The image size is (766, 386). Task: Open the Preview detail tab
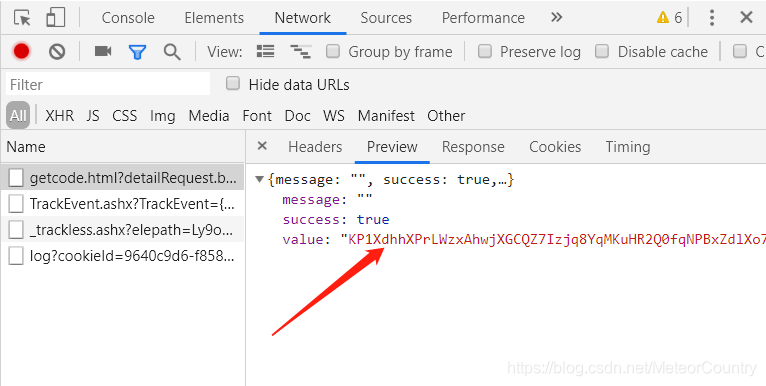[392, 147]
